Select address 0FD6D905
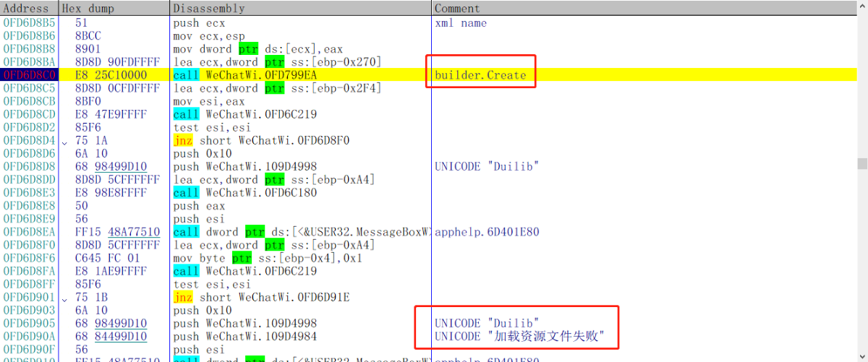Screen dimensions: 868x362 tap(30, 324)
